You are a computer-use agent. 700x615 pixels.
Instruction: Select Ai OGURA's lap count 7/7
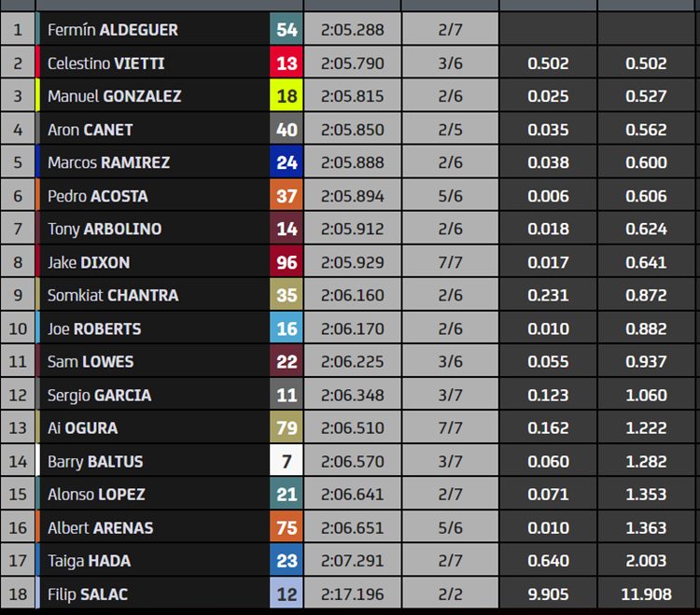450,428
